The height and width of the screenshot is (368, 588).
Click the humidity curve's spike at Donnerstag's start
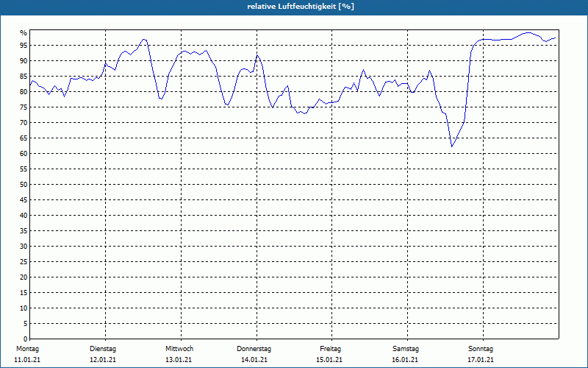pos(257,55)
